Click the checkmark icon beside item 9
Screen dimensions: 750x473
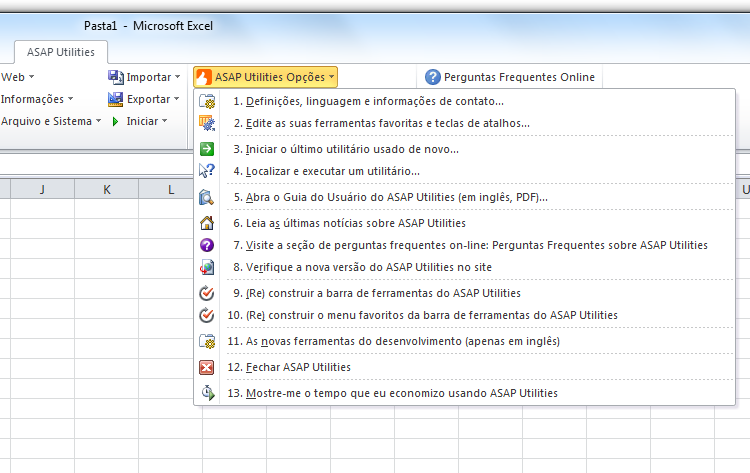207,293
